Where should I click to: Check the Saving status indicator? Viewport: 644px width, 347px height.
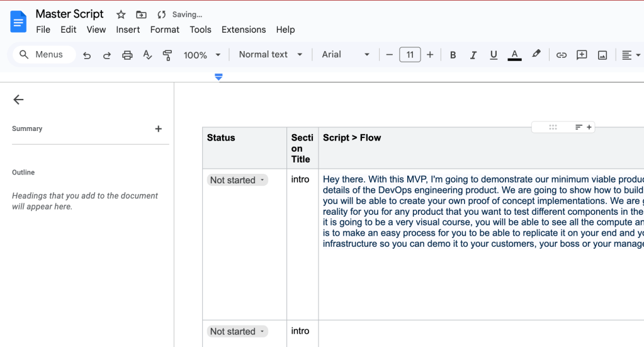coord(180,14)
